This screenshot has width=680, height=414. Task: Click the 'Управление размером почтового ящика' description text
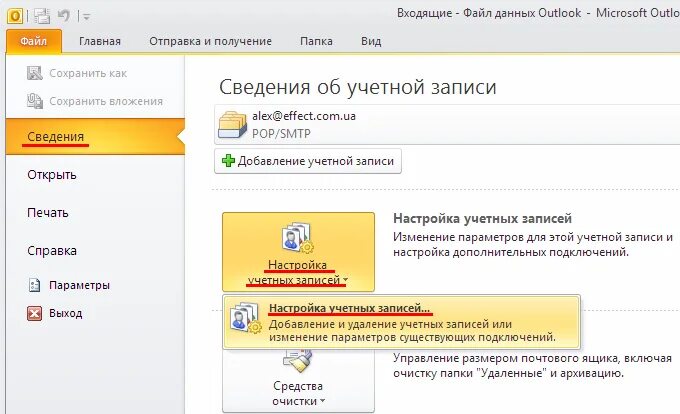click(532, 365)
